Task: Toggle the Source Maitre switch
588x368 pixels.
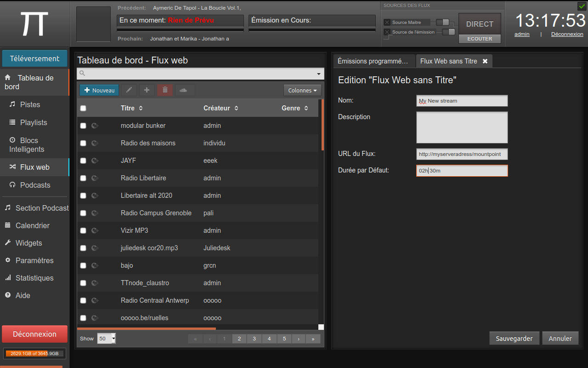Action: [443, 22]
